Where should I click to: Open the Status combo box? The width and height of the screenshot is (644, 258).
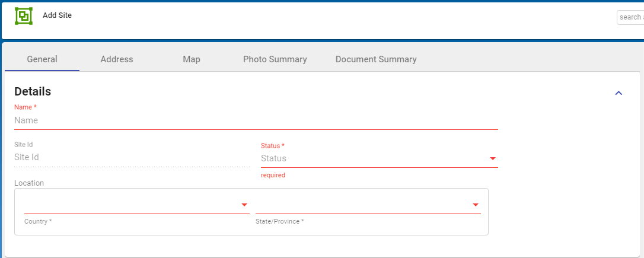(374, 159)
